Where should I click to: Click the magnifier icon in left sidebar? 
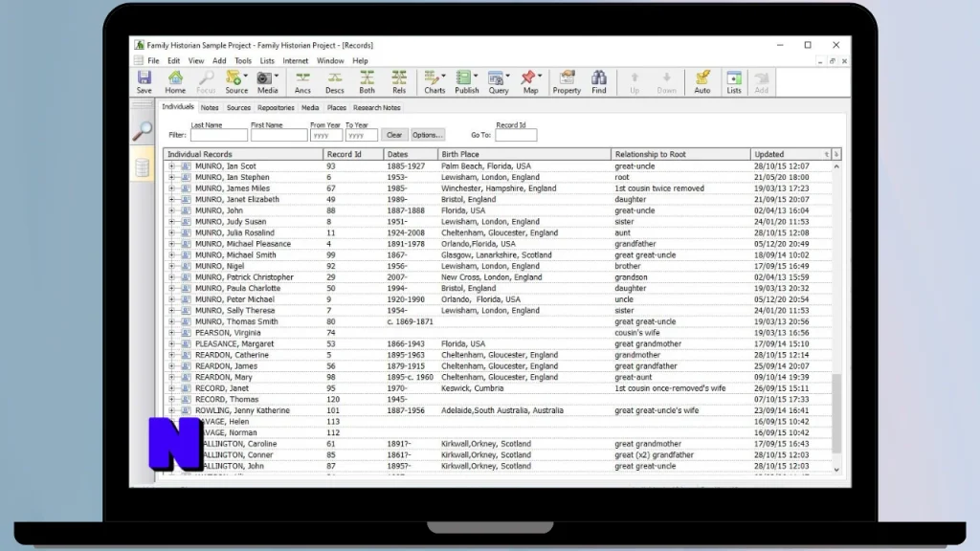[x=143, y=130]
